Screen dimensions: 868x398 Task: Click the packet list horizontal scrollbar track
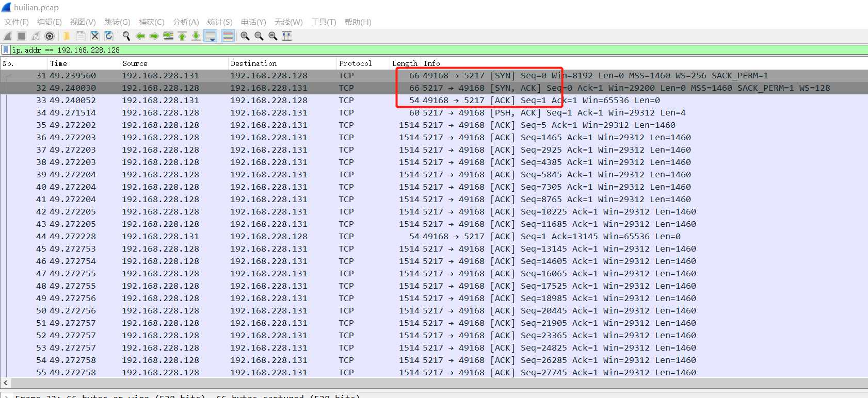pyautogui.click(x=439, y=383)
